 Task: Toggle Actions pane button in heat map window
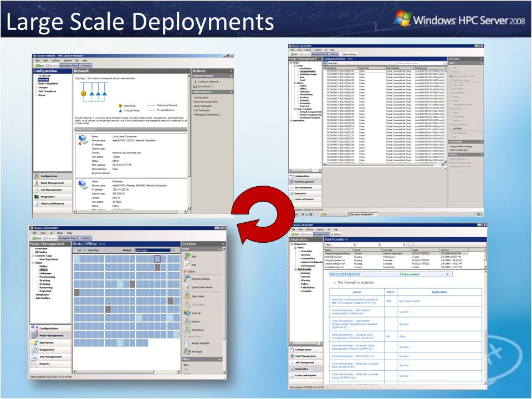click(x=85, y=238)
